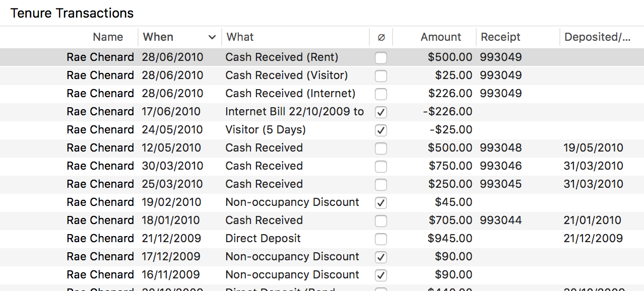The width and height of the screenshot is (644, 291).
Task: Click the deposited date 21/01/2010 cell
Action: click(x=593, y=221)
